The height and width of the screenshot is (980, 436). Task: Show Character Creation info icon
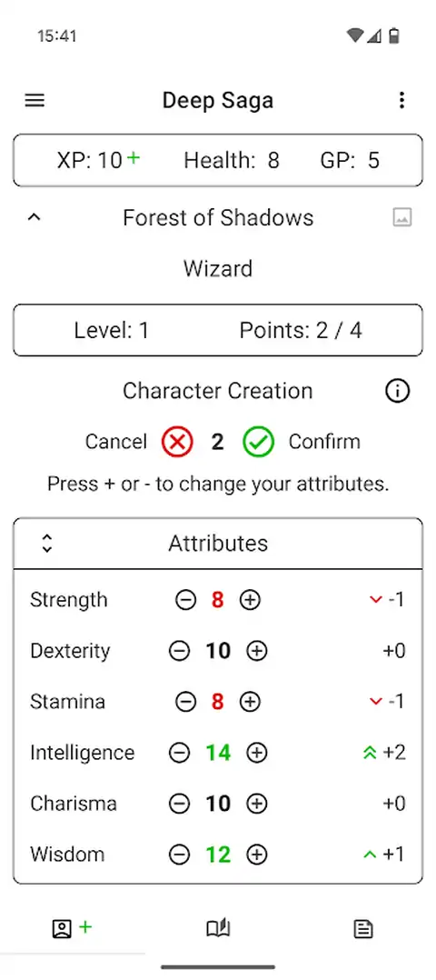pos(397,391)
